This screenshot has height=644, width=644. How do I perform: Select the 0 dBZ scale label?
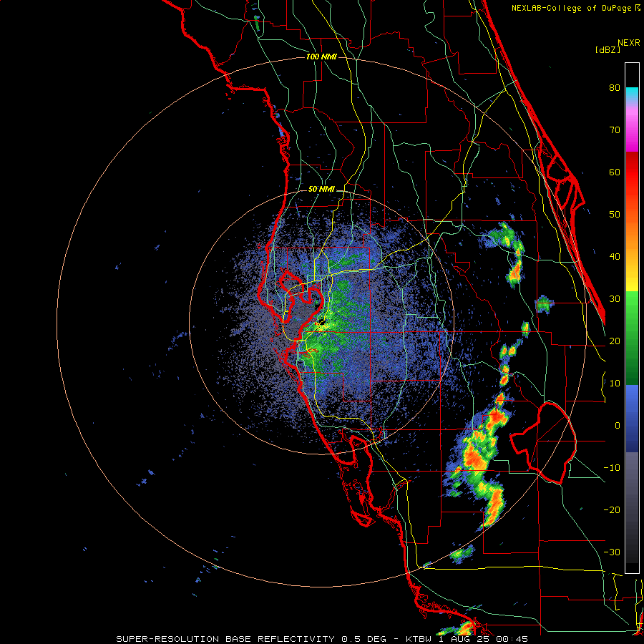pyautogui.click(x=618, y=426)
